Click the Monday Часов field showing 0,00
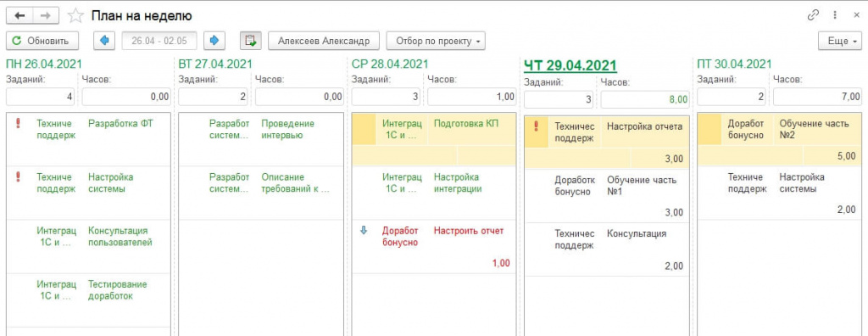Viewport: 868px width, 336px height. [126, 97]
